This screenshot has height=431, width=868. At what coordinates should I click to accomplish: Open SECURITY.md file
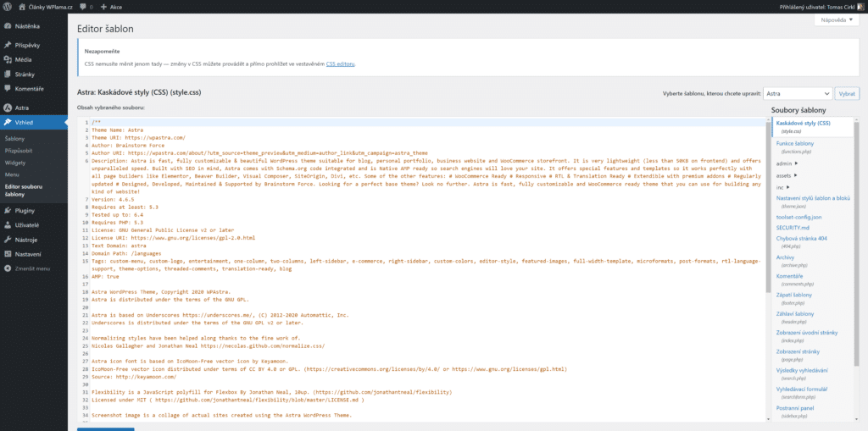pyautogui.click(x=793, y=228)
